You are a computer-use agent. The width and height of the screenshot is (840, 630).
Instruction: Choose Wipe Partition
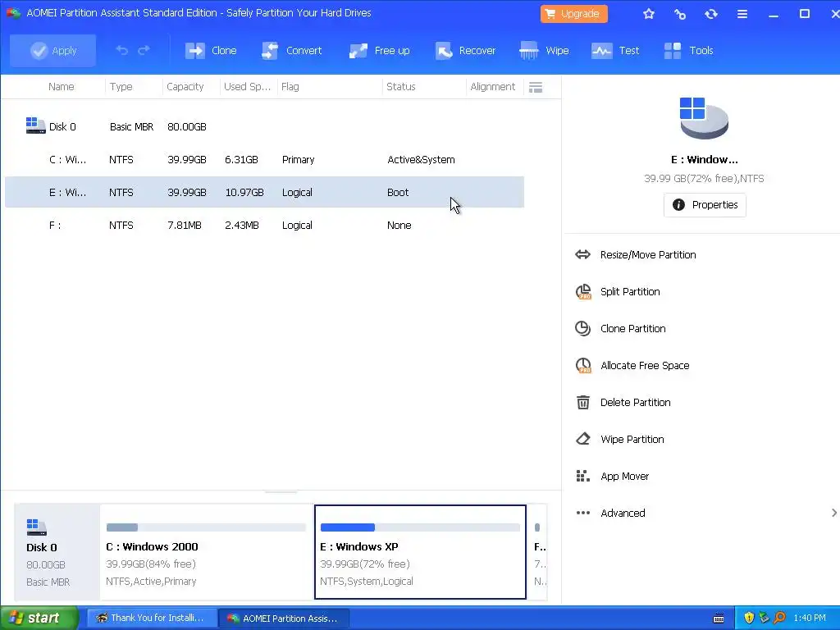coord(632,440)
